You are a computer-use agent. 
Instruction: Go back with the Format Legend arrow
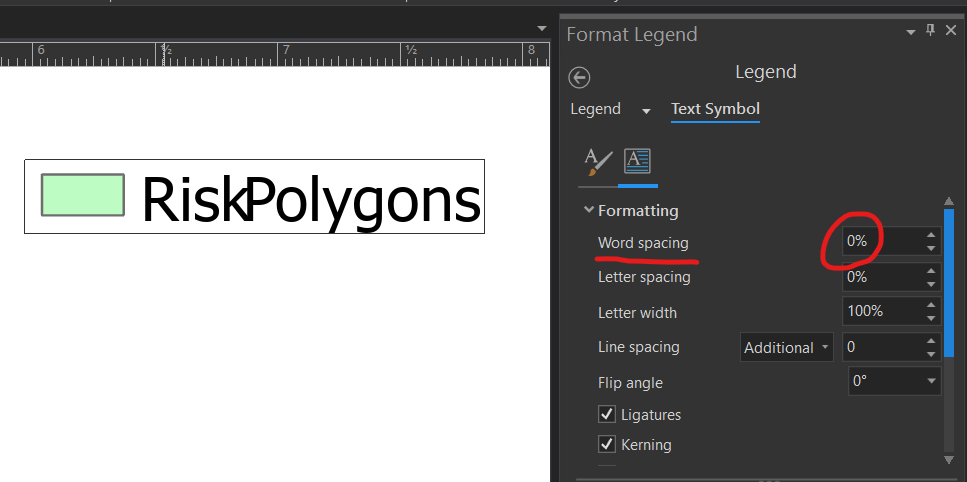(x=578, y=78)
